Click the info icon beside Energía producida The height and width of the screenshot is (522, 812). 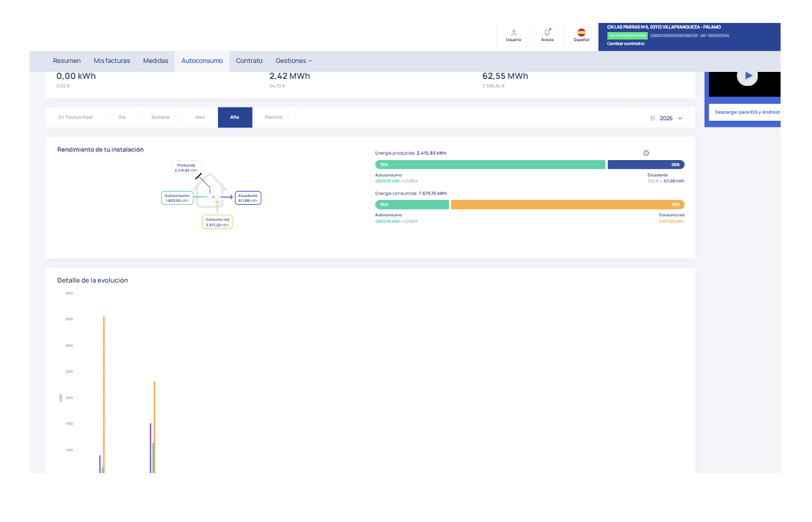646,153
